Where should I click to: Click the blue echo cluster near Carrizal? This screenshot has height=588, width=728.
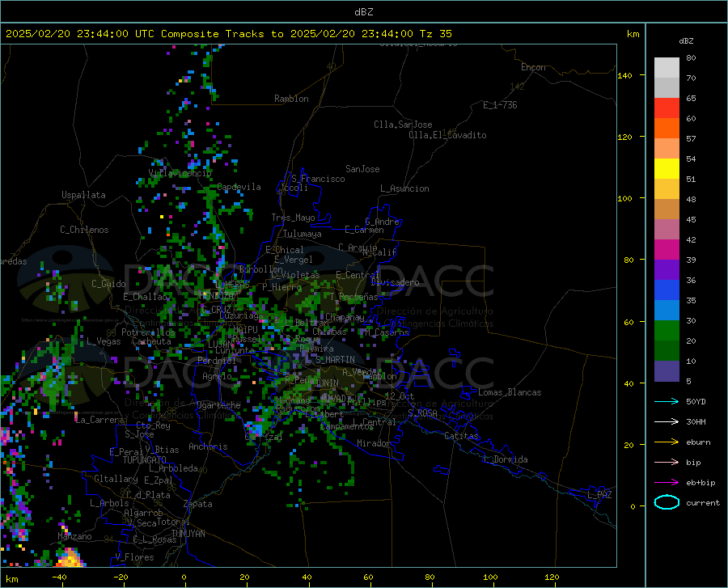coord(255,427)
